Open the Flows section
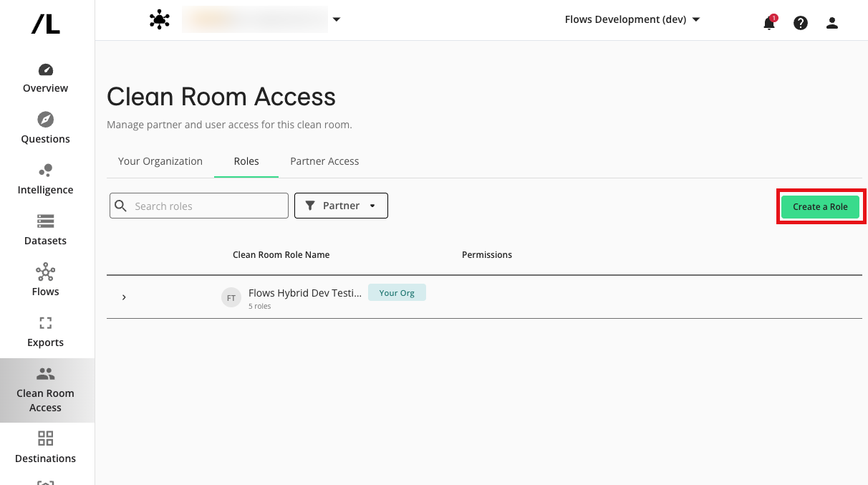The height and width of the screenshot is (485, 868). pos(46,282)
